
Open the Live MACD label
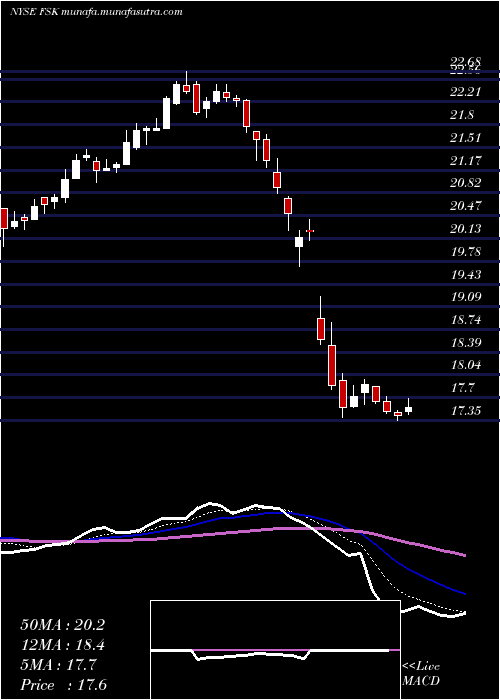[x=421, y=674]
